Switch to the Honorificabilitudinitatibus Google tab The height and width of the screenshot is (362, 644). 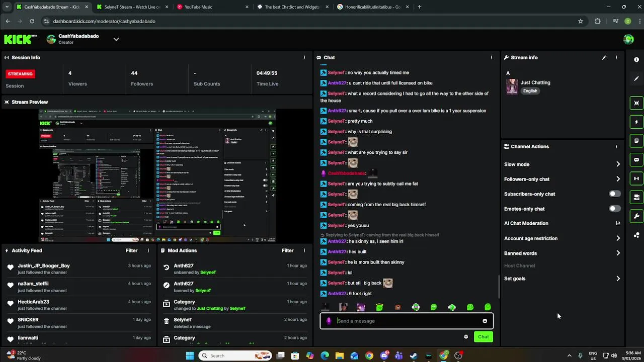[373, 7]
